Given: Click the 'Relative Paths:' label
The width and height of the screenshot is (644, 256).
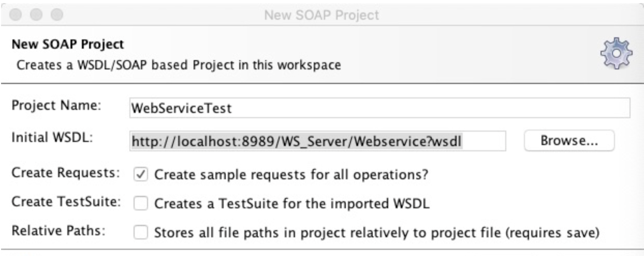Looking at the screenshot, I should [x=58, y=231].
